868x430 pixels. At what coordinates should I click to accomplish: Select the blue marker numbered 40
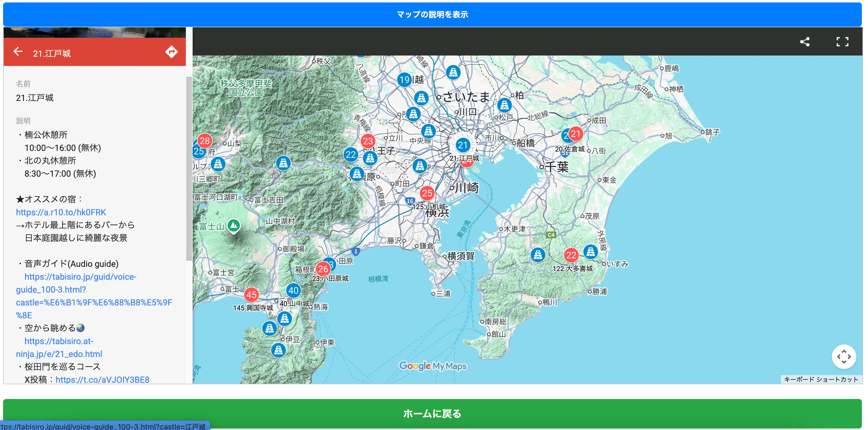pyautogui.click(x=293, y=290)
